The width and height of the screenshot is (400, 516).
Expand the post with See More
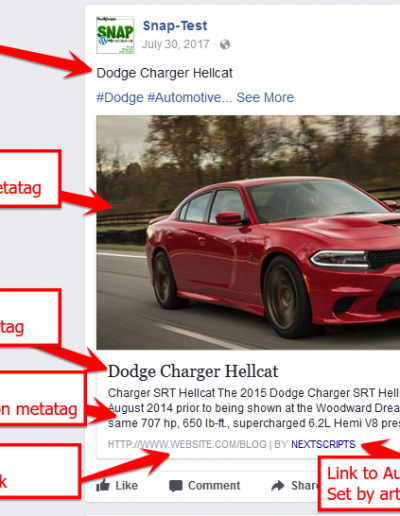[265, 98]
